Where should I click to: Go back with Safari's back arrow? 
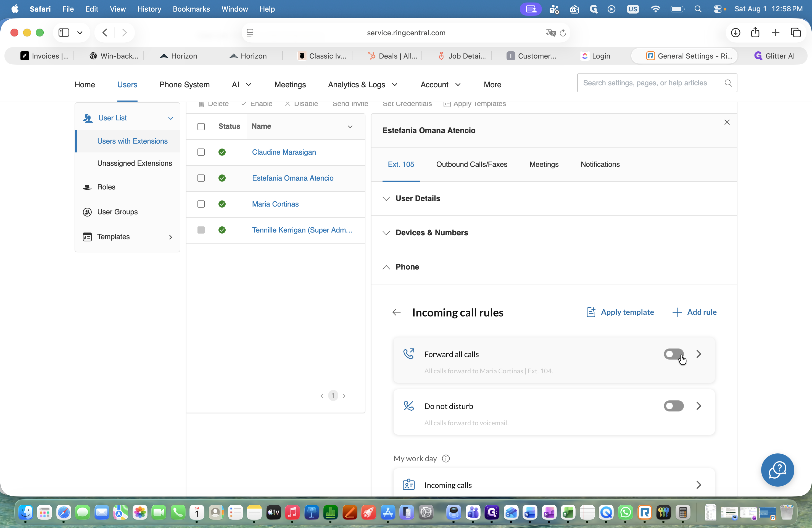[x=105, y=32]
